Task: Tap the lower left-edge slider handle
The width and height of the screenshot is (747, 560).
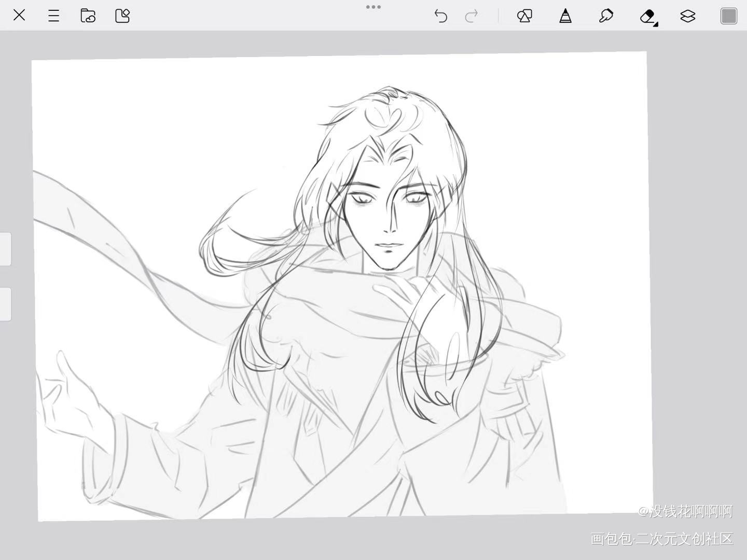Action: click(x=5, y=304)
